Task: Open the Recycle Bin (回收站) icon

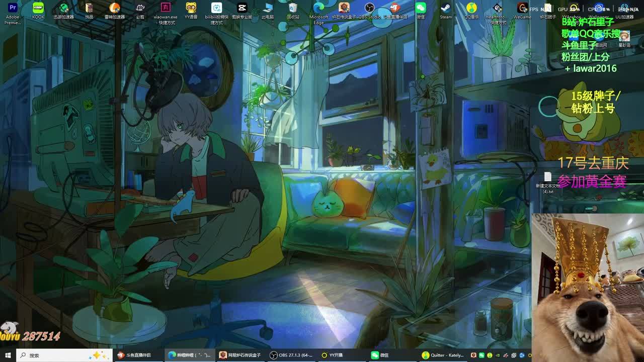Action: (x=293, y=9)
